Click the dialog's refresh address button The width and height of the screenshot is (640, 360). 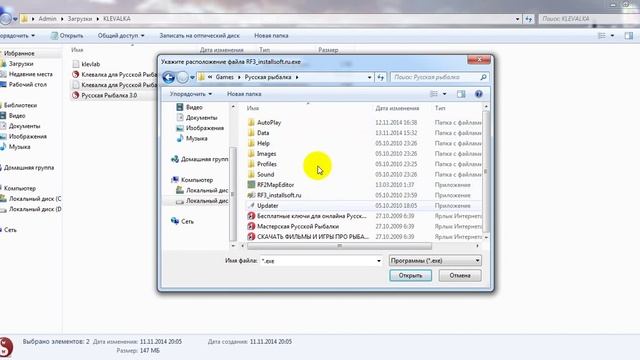pyautogui.click(x=380, y=77)
